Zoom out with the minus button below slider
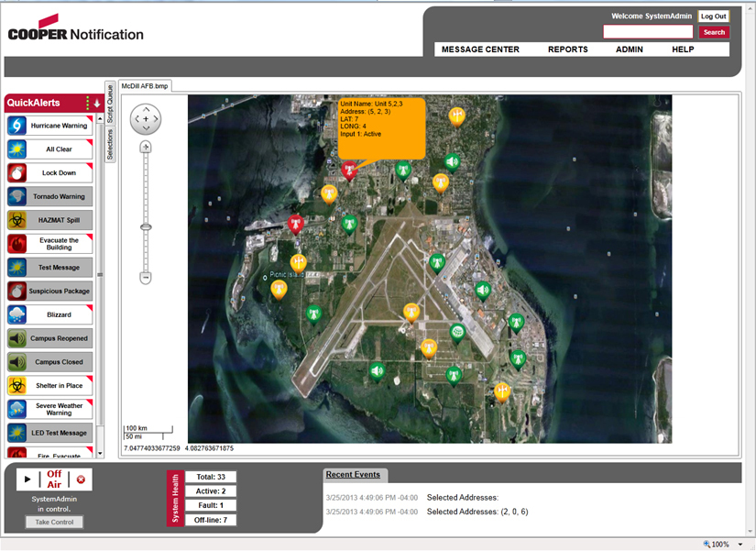Image resolution: width=756 pixels, height=551 pixels. click(x=146, y=278)
